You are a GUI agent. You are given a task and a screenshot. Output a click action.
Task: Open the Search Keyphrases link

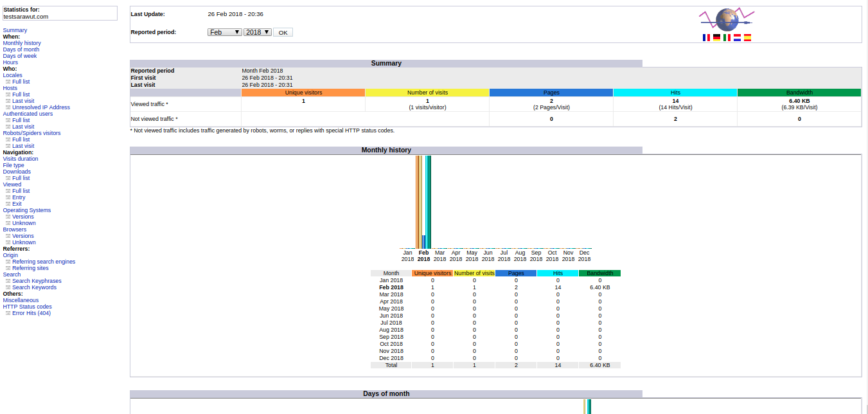[x=37, y=281]
